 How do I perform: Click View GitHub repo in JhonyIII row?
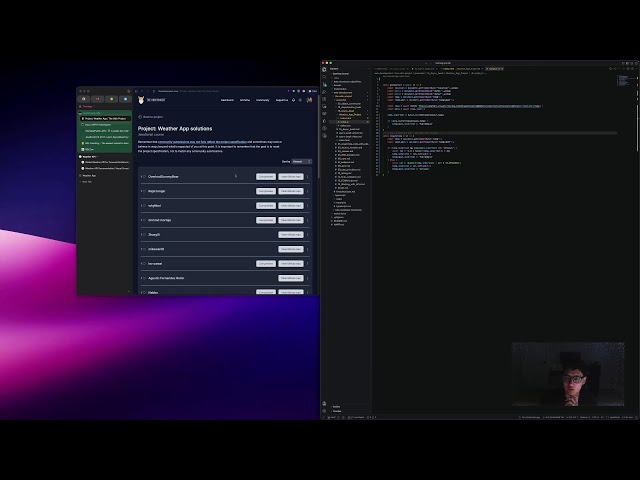[291, 235]
